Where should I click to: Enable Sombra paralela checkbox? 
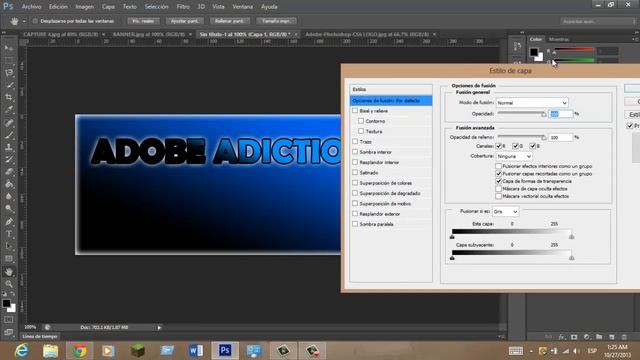(x=355, y=224)
